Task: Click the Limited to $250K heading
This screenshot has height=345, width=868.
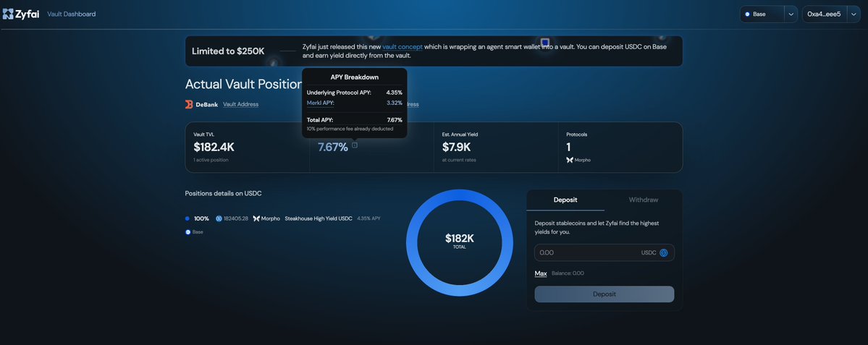Action: tap(228, 51)
